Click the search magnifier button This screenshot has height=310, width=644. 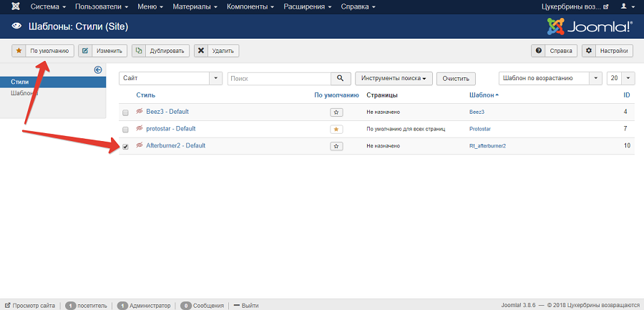pyautogui.click(x=341, y=78)
